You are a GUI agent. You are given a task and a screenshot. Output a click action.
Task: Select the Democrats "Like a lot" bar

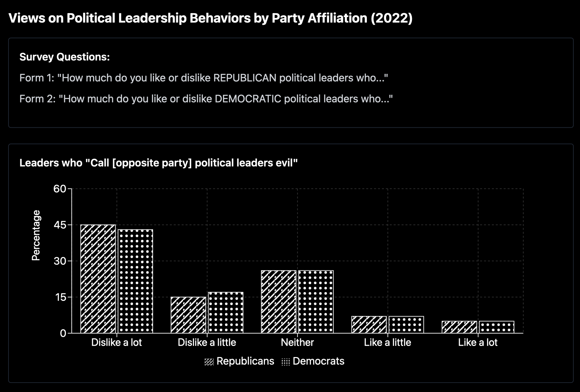click(497, 327)
